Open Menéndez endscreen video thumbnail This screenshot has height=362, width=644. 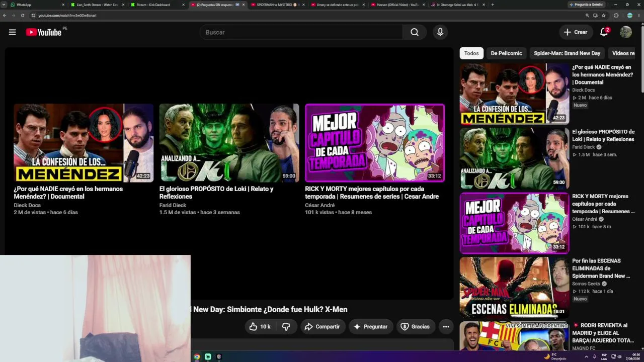[x=84, y=143]
